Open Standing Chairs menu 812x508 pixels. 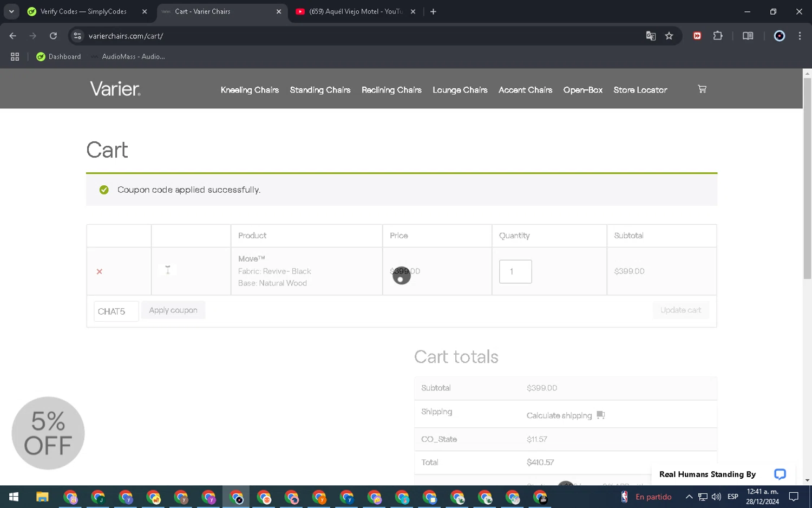point(320,90)
